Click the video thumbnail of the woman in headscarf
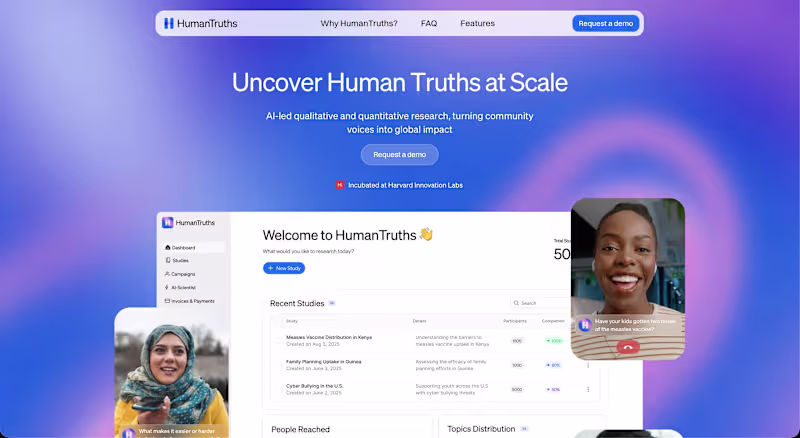The width and height of the screenshot is (800, 438). (x=172, y=373)
